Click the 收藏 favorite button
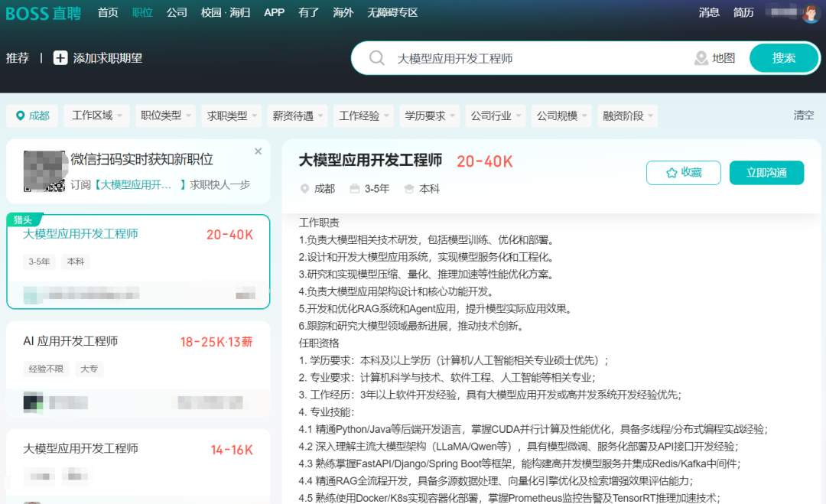 click(683, 173)
